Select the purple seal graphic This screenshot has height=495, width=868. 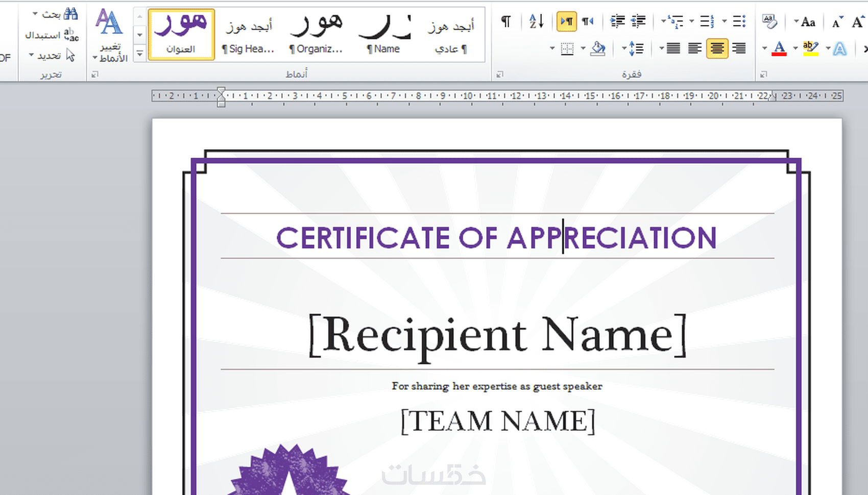pos(290,469)
